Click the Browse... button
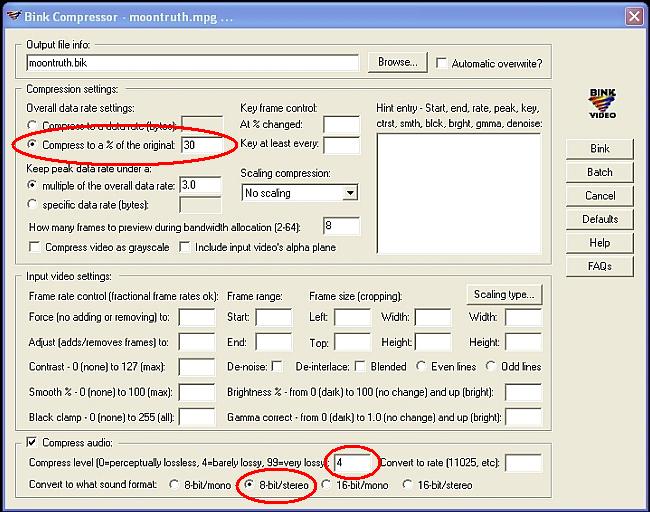650x512 pixels. click(x=398, y=62)
